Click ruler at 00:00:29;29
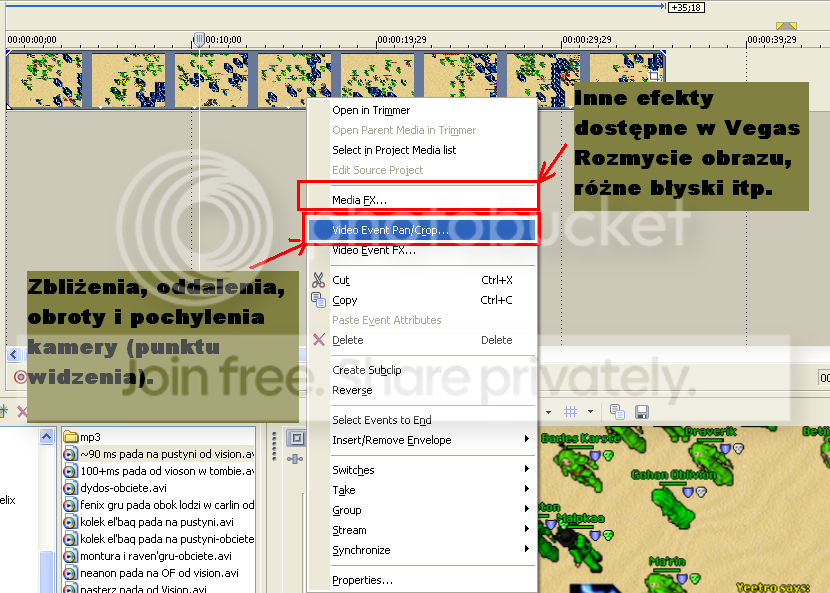 tap(587, 40)
